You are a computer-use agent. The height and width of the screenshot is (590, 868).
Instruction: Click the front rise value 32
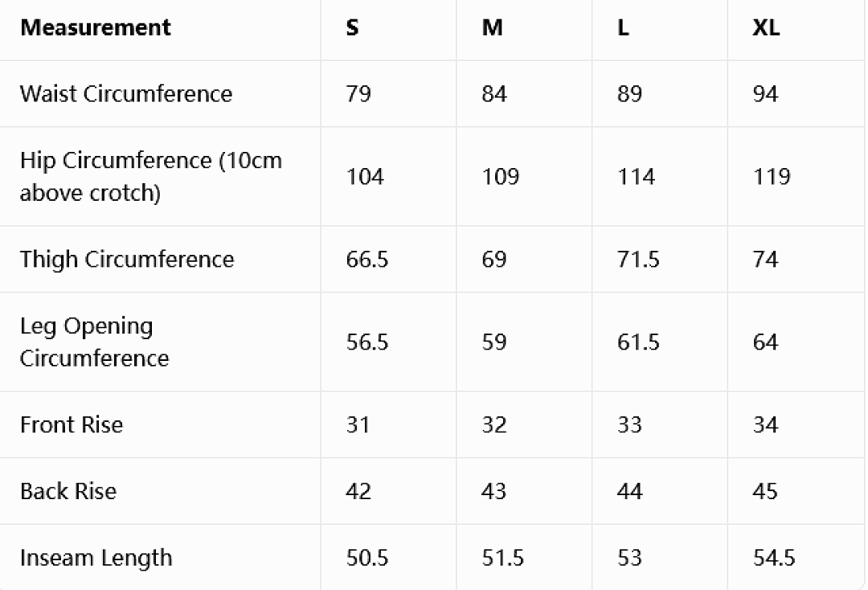tap(493, 424)
